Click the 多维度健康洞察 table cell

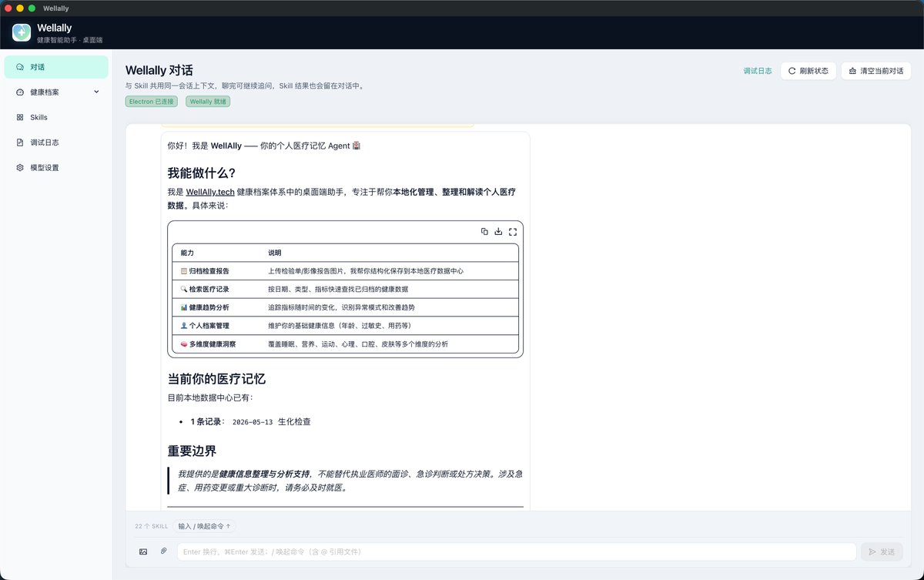click(x=217, y=344)
